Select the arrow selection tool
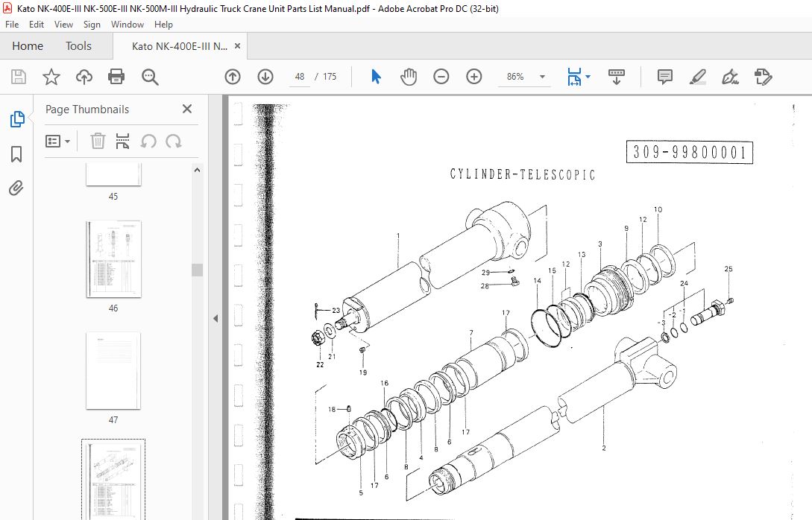Viewport: 812px width, 520px height. [x=376, y=77]
